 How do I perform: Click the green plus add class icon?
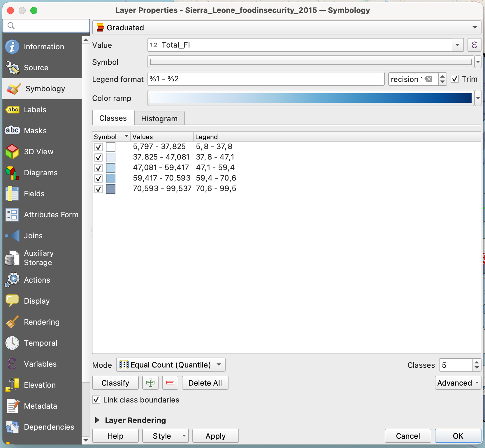tap(150, 383)
